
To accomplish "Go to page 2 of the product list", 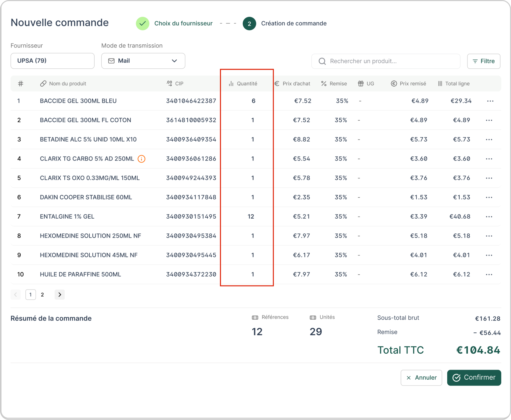I will (x=42, y=295).
